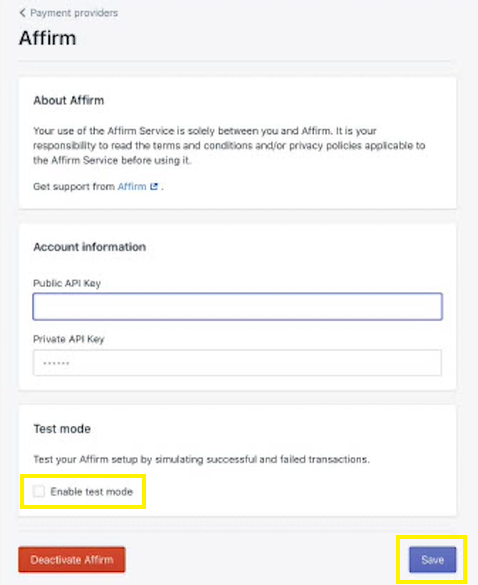Viewport: 478px width, 585px height.
Task: Open the Affirm support link
Action: 132,186
